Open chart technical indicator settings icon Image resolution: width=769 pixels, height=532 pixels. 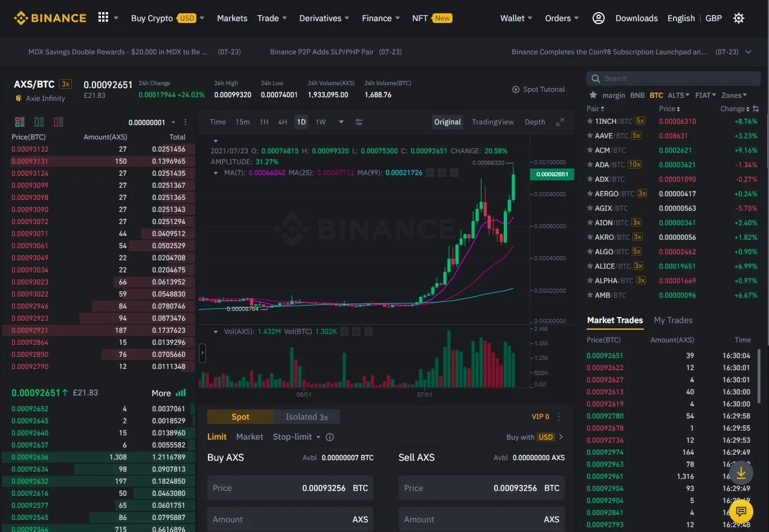click(359, 122)
